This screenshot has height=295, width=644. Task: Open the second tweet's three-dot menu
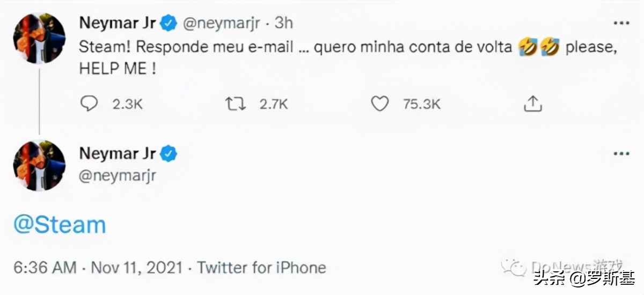click(621, 154)
